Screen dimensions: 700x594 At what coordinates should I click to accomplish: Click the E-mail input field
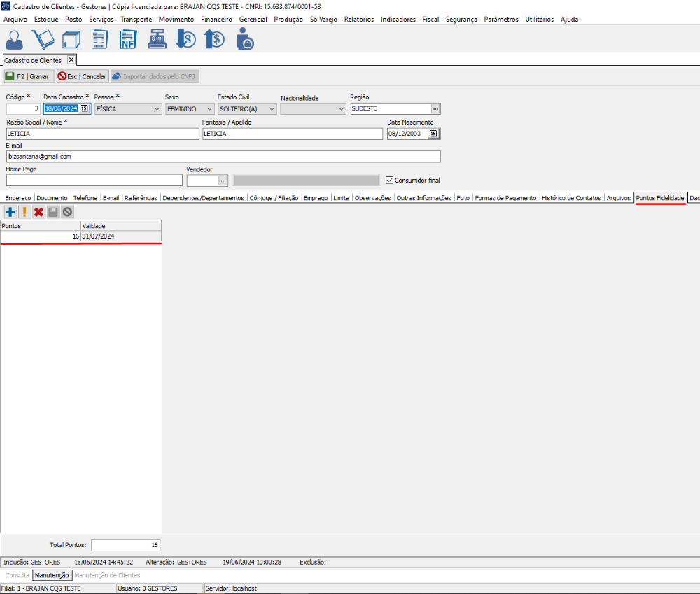tap(223, 157)
